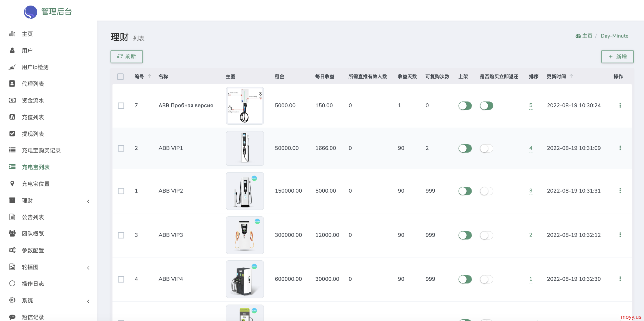Click the 轮播图 image file icon

coord(12,267)
